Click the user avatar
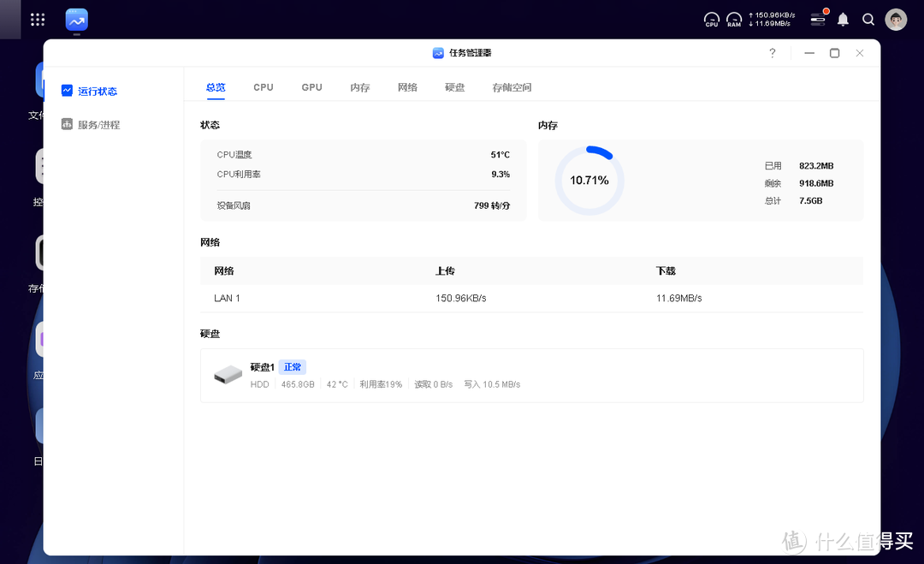Image resolution: width=924 pixels, height=564 pixels. click(896, 19)
